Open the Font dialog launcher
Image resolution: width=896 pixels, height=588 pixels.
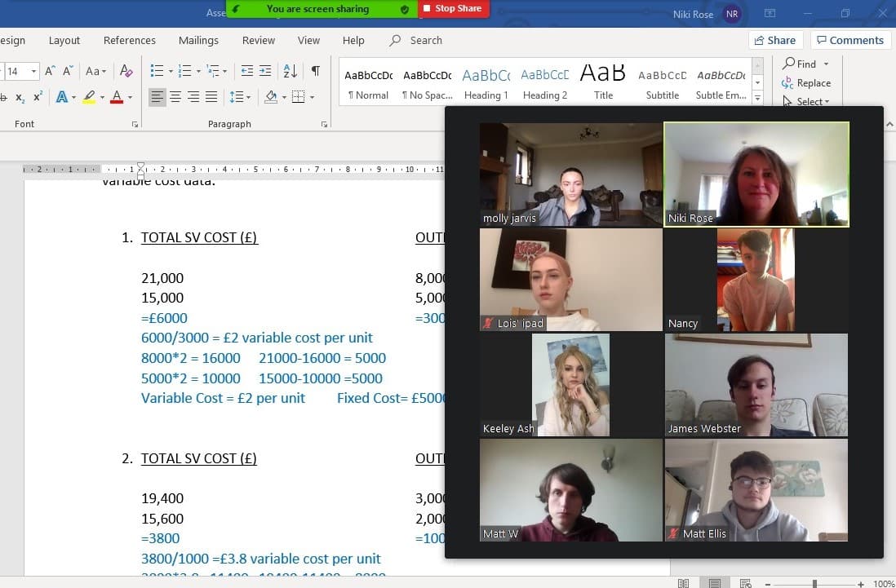[x=135, y=124]
